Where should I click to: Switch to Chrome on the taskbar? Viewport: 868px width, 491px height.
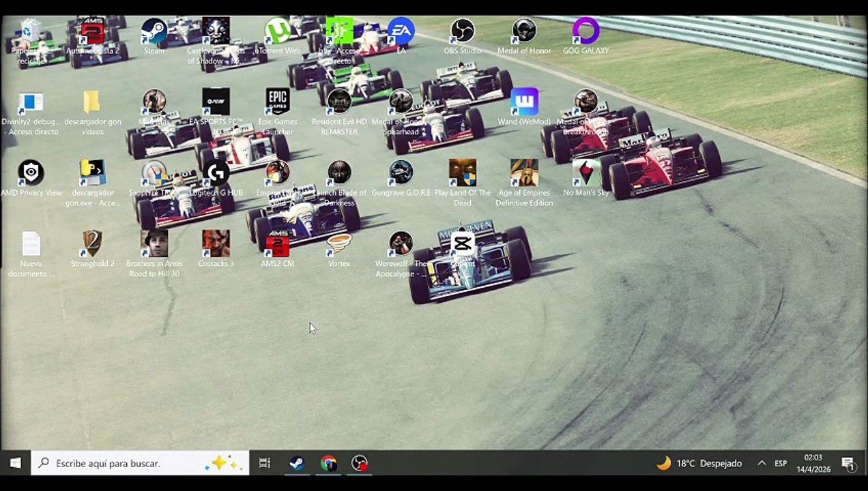pyautogui.click(x=328, y=463)
